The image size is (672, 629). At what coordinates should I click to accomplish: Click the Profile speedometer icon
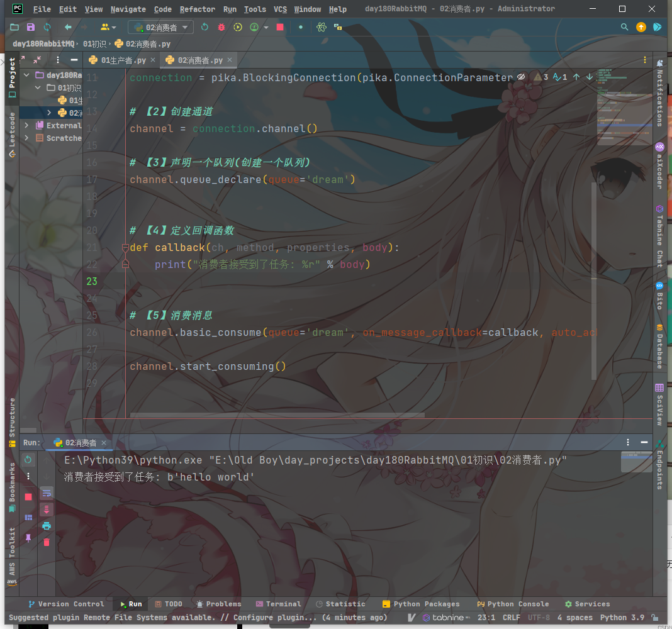click(254, 28)
